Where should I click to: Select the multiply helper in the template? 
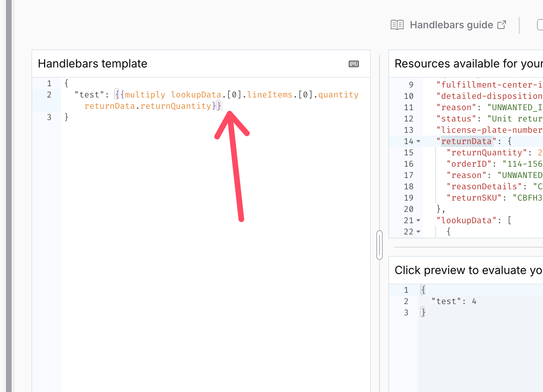coord(145,94)
